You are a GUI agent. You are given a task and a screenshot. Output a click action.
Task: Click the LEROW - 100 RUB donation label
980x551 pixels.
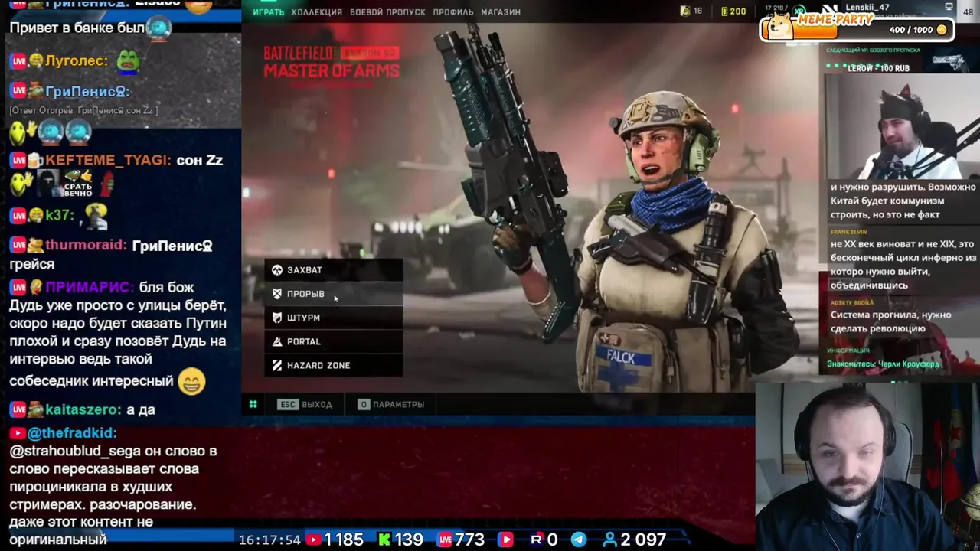pos(878,68)
